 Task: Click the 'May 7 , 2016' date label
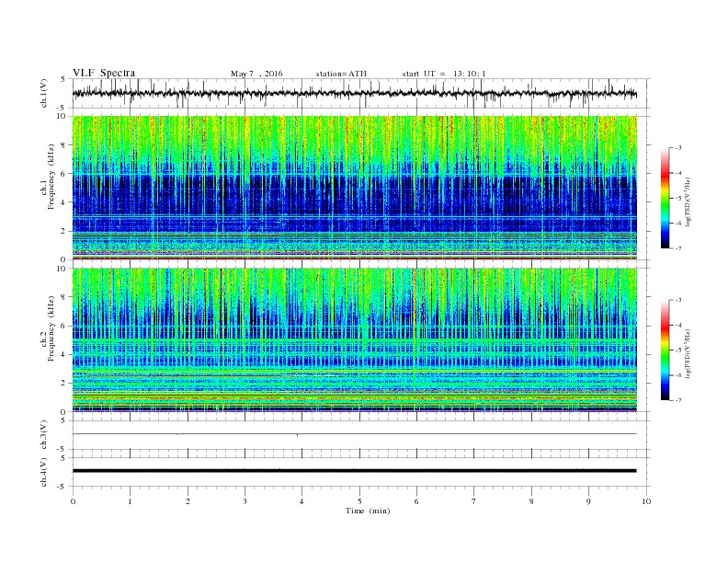pos(256,74)
